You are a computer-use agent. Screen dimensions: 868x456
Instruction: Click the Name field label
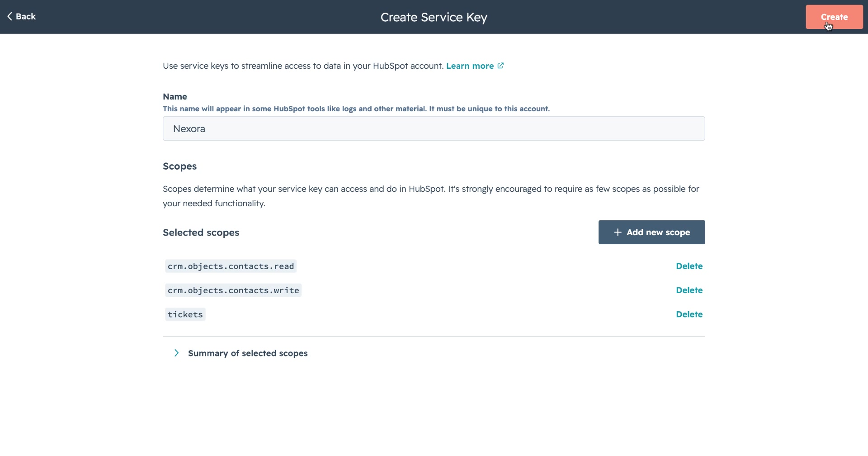pyautogui.click(x=175, y=96)
